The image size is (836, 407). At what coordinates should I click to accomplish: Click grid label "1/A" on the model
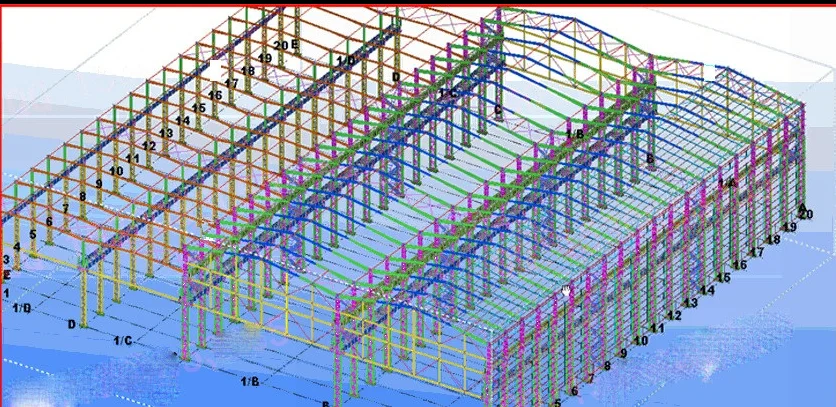pos(727,183)
